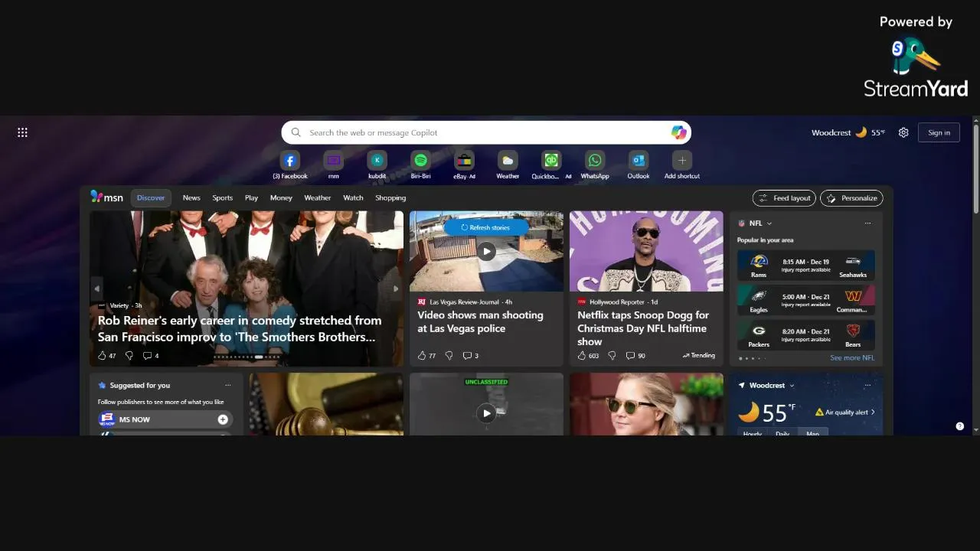
Task: Open Woodcrest 55°F weather in header
Action: click(x=848, y=132)
